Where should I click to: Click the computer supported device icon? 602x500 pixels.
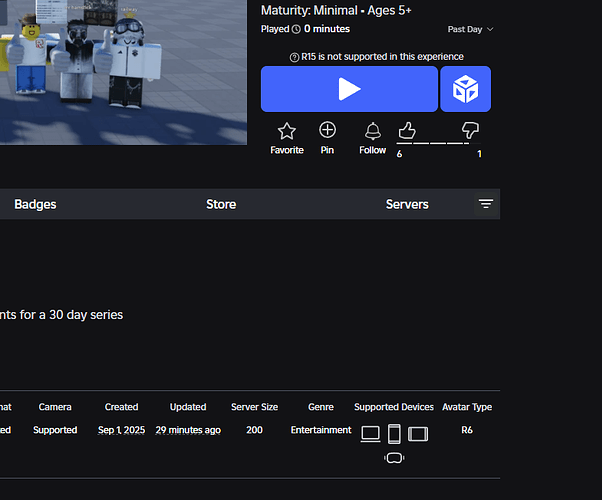[x=370, y=434]
